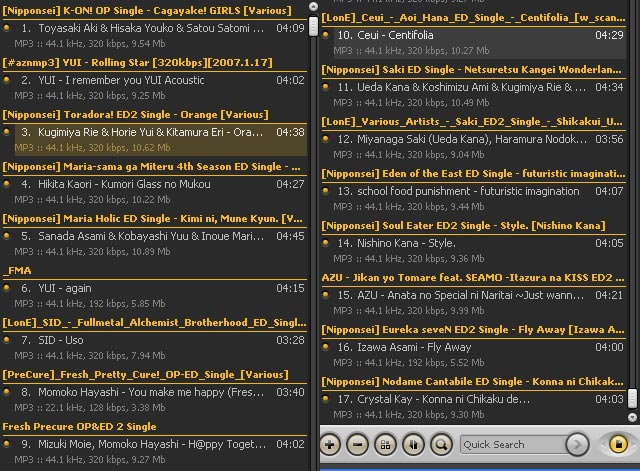The image size is (640, 471).
Task: Click the yellow bullet beside track 14 Nishino Kana
Action: click(325, 242)
